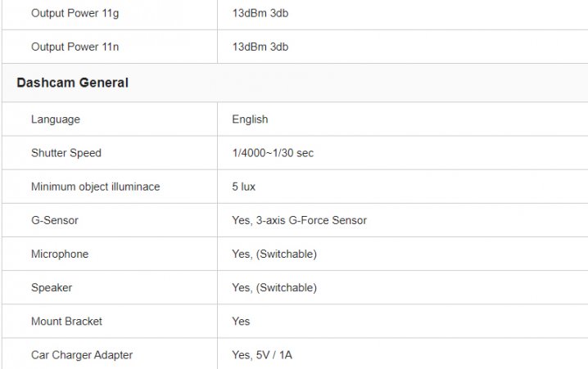588x369 pixels.
Task: Click the Dashcam General section header
Action: (x=72, y=83)
